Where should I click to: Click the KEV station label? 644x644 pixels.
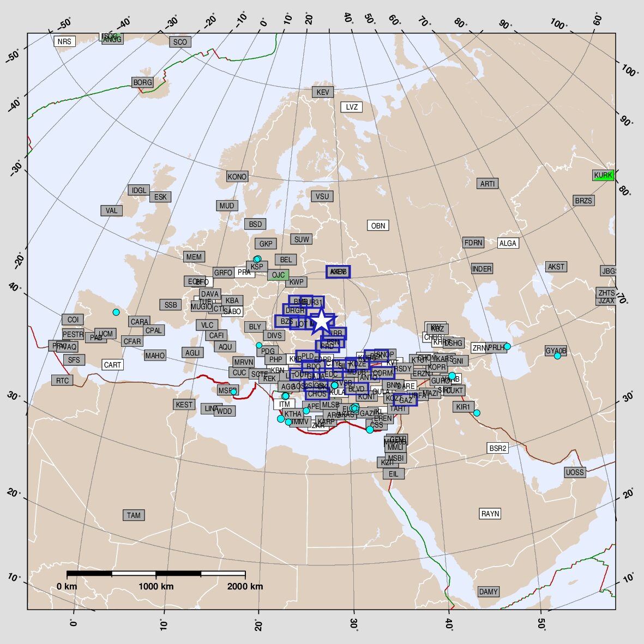pyautogui.click(x=323, y=92)
